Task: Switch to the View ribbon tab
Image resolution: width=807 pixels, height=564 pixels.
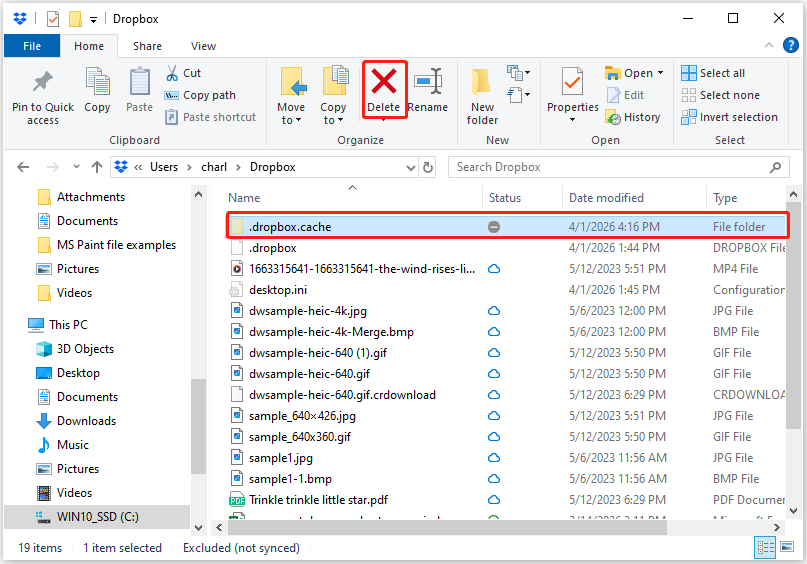Action: click(x=203, y=46)
